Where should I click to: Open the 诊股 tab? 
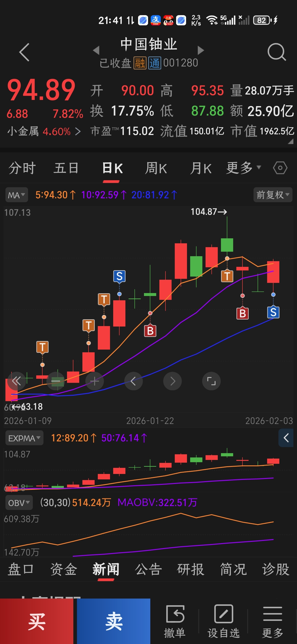point(276,569)
